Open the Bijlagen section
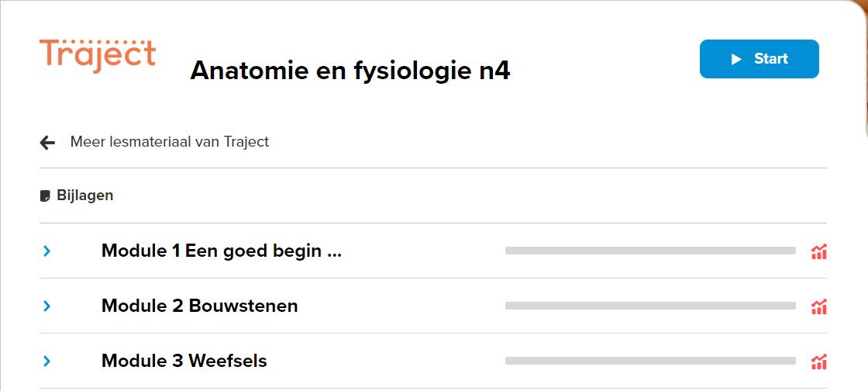Screen dimensions: 868x391 click(x=84, y=195)
